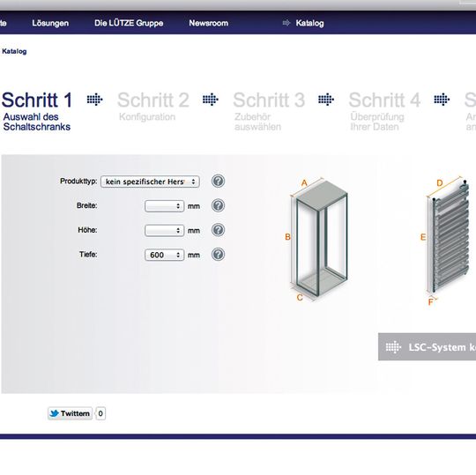Click dotted arrow icon after Schritt 3

tap(326, 100)
